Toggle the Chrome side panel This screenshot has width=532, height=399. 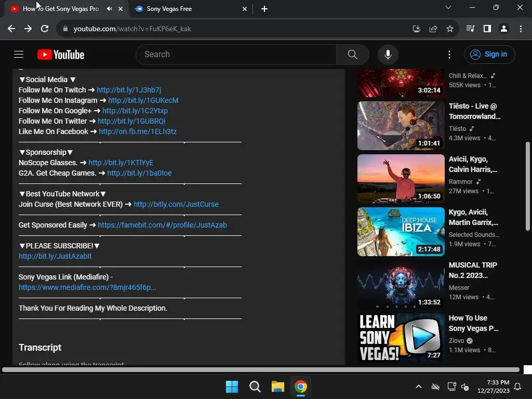487,29
